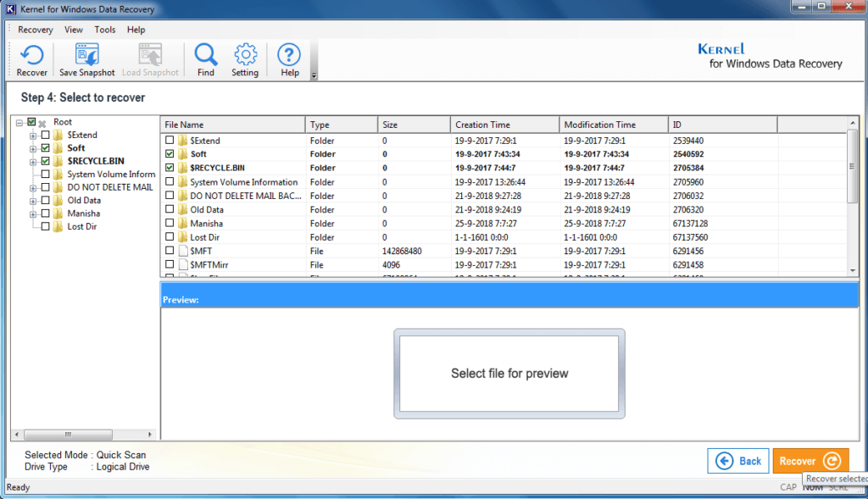The width and height of the screenshot is (868, 499).
Task: Open the Setting icon on the toolbar
Action: (245, 58)
